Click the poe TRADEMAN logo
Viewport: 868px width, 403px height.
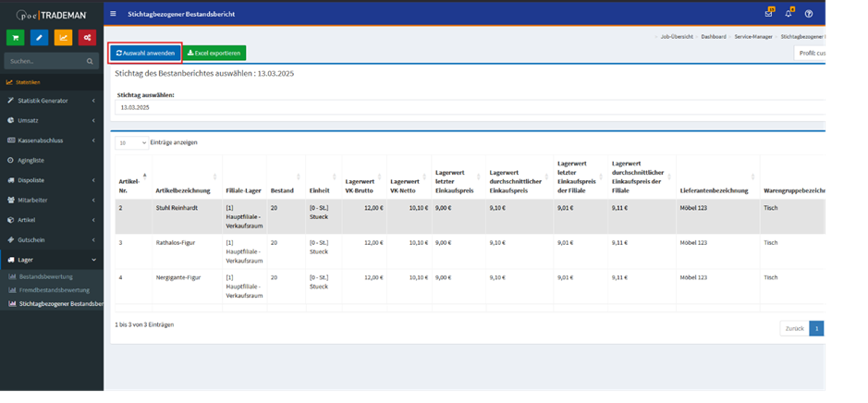(51, 15)
